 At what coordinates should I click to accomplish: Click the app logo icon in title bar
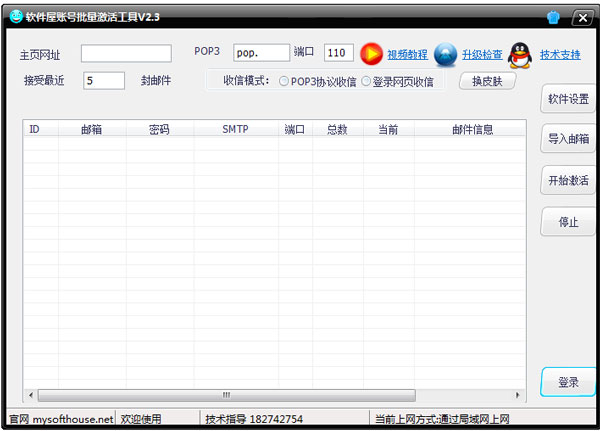point(17,17)
